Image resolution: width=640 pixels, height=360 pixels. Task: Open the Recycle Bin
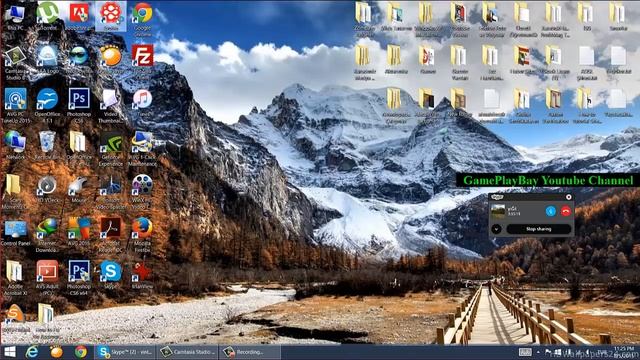click(x=47, y=145)
